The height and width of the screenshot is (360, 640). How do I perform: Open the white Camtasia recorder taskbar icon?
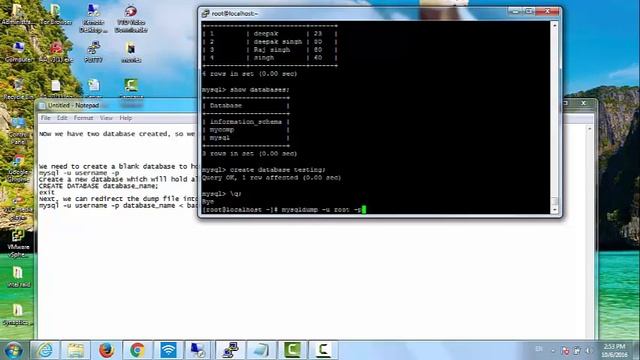click(323, 350)
